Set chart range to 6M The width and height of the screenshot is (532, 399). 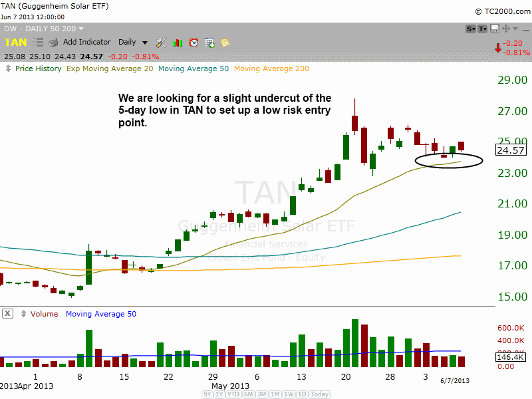248,394
